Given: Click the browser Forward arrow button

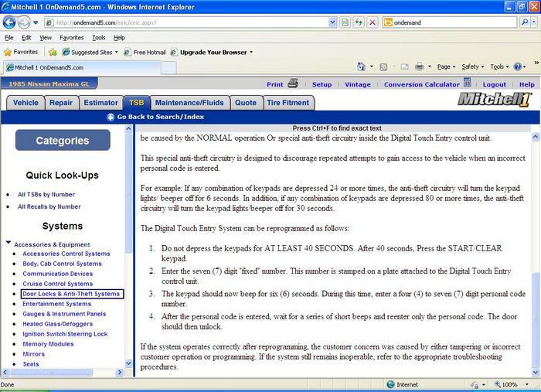Looking at the screenshot, I should (24, 22).
